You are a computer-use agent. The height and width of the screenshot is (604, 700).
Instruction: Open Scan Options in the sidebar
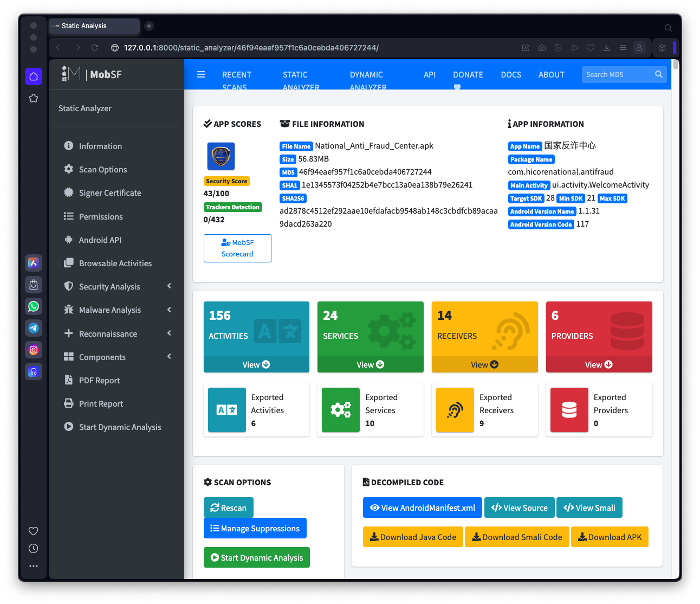tap(102, 169)
